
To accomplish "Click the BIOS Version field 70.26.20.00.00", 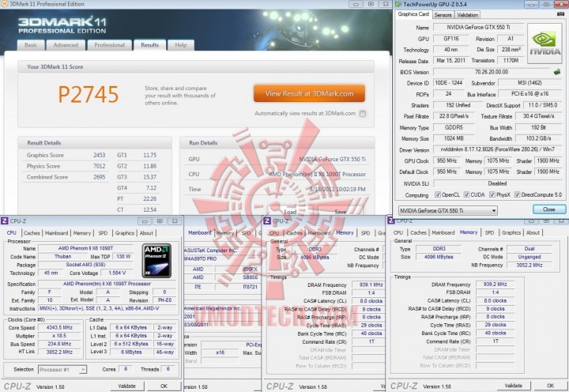I will coord(492,72).
